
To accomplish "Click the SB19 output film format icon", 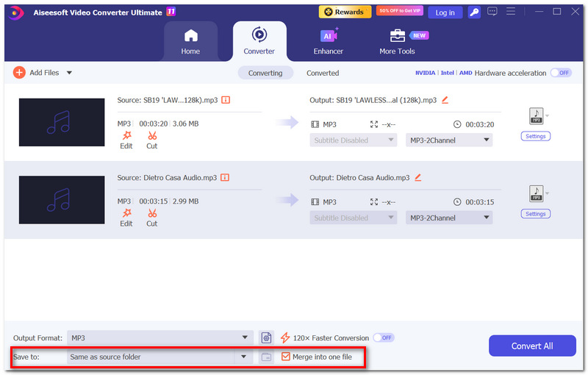I will tap(315, 124).
